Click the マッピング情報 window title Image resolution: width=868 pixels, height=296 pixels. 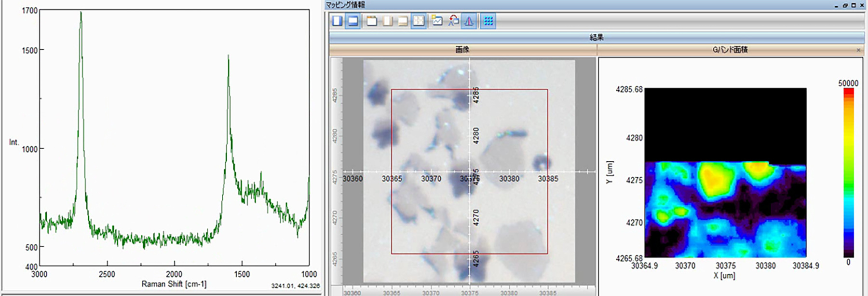345,5
